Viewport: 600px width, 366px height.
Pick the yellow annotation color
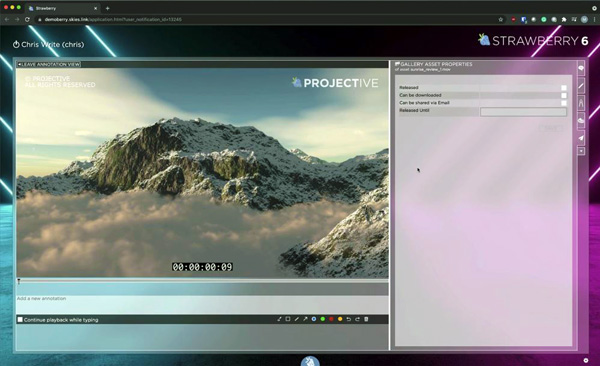[340, 319]
